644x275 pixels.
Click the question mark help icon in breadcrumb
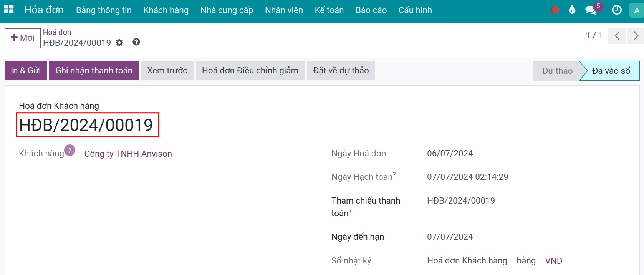(x=136, y=42)
